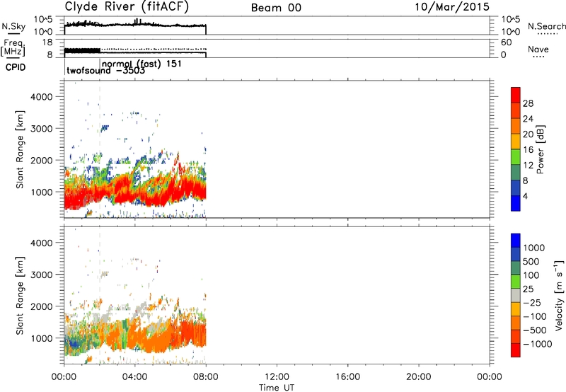Click the "60" Nave axis tick label

[507, 42]
